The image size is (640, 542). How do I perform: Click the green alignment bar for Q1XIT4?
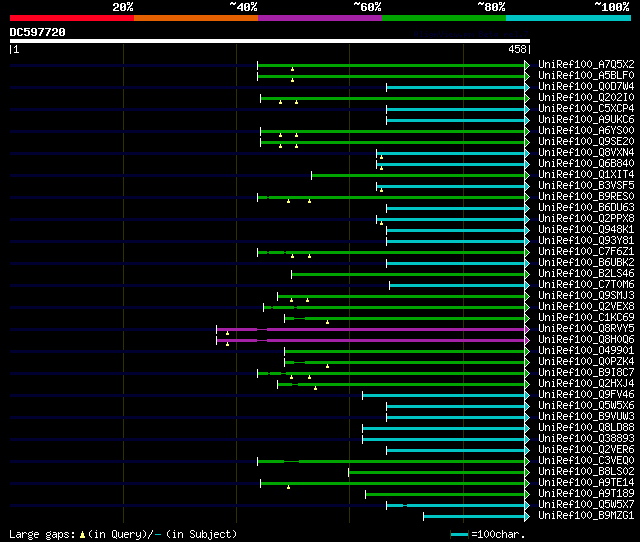tap(418, 175)
